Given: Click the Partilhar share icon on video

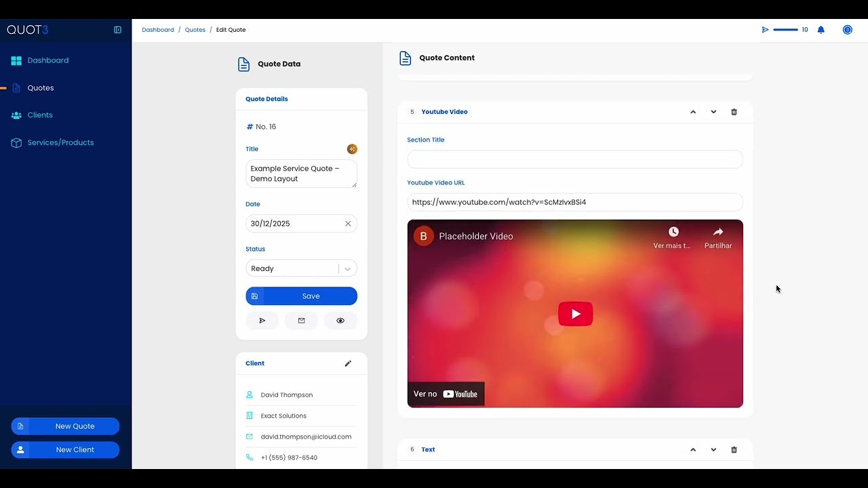Looking at the screenshot, I should pyautogui.click(x=717, y=232).
